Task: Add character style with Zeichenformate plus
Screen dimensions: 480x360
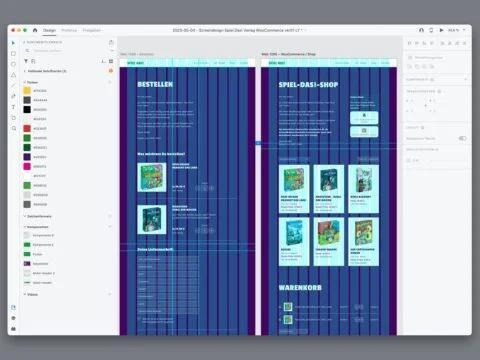Action: [x=110, y=216]
